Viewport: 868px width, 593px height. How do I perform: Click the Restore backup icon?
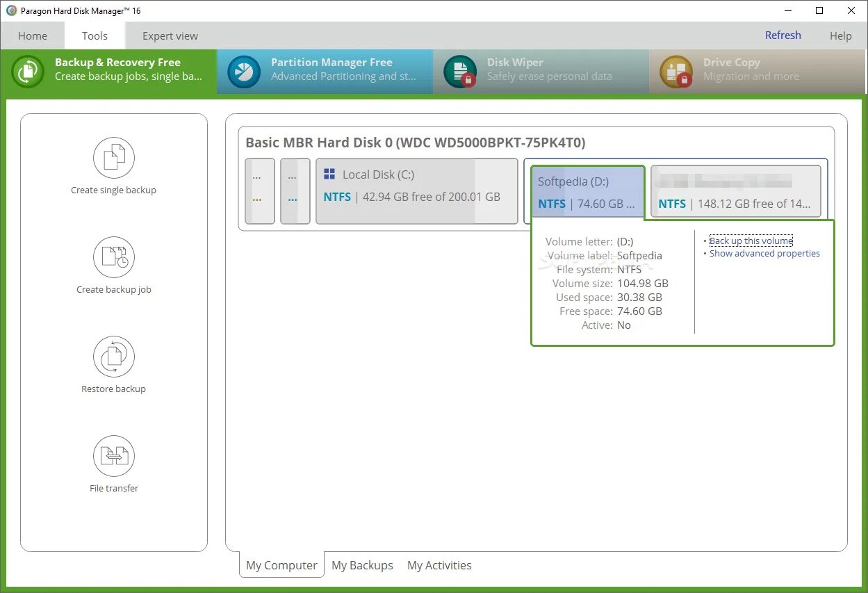114,357
